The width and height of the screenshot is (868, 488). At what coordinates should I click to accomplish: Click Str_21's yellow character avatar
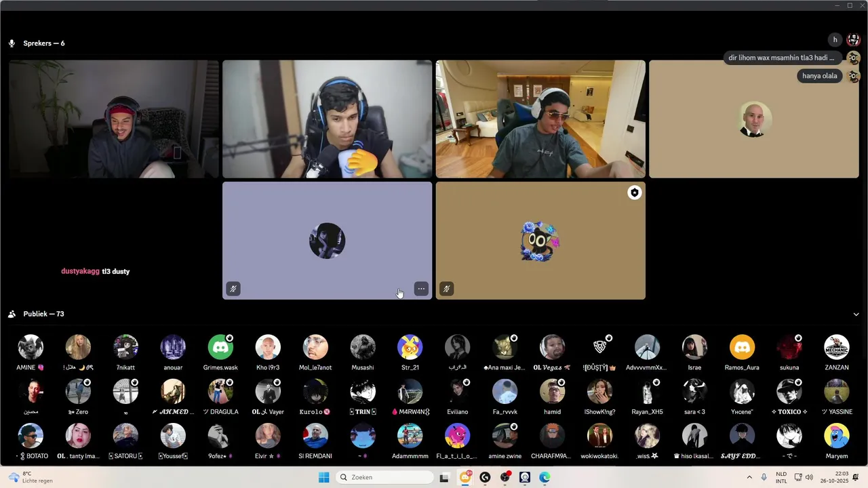click(410, 347)
